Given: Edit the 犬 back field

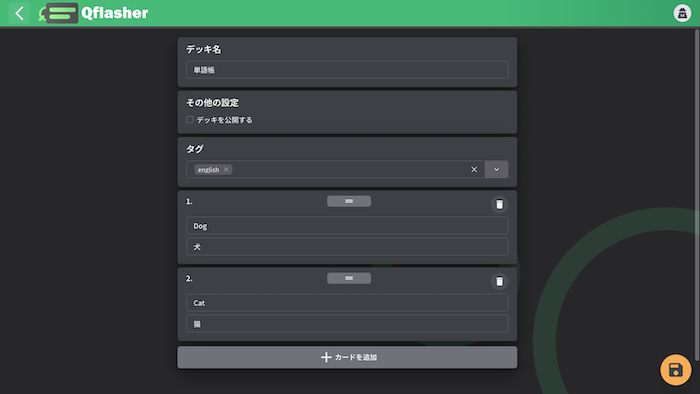Looking at the screenshot, I should [347, 247].
